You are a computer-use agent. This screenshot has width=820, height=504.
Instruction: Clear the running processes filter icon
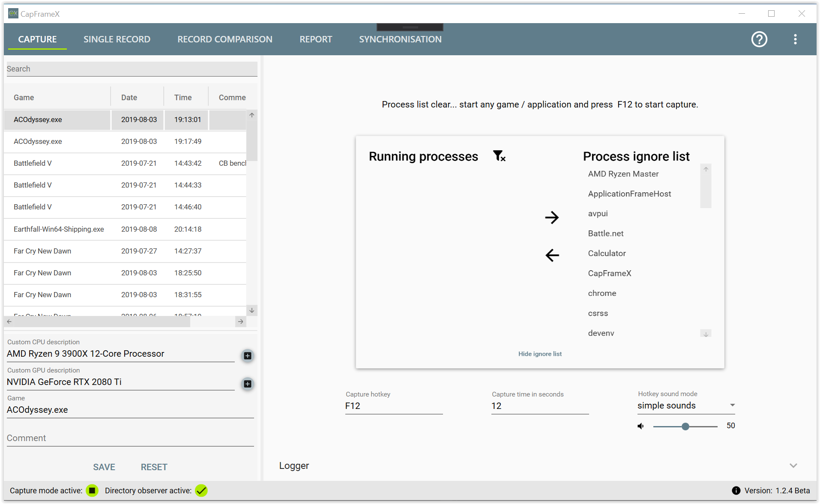pos(499,156)
